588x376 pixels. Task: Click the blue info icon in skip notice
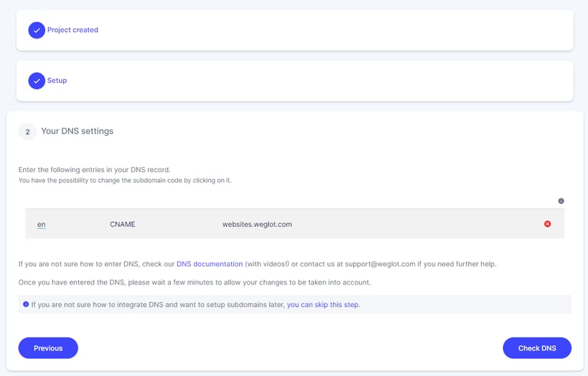(x=26, y=304)
